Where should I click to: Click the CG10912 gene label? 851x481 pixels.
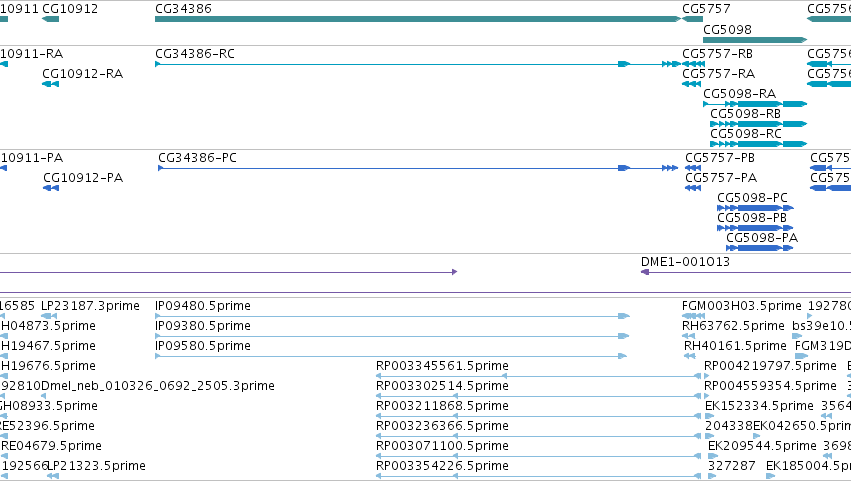[70, 9]
